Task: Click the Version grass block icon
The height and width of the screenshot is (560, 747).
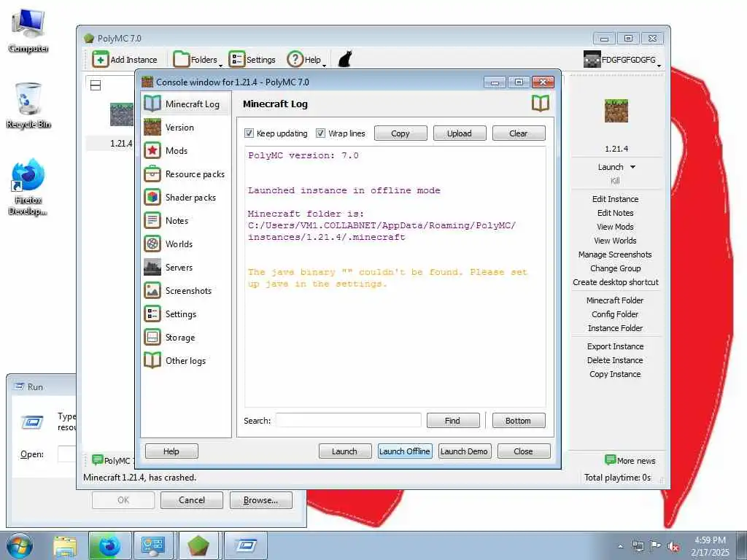Action: (x=152, y=127)
